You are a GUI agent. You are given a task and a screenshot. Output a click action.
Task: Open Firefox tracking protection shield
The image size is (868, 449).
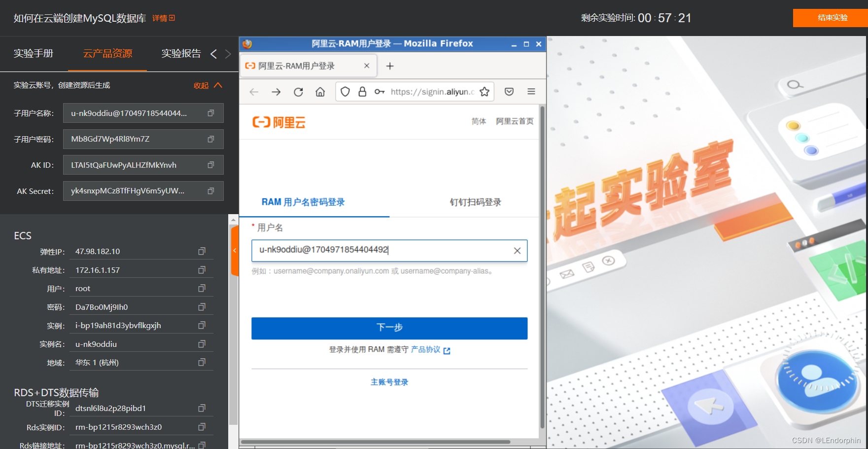click(345, 92)
